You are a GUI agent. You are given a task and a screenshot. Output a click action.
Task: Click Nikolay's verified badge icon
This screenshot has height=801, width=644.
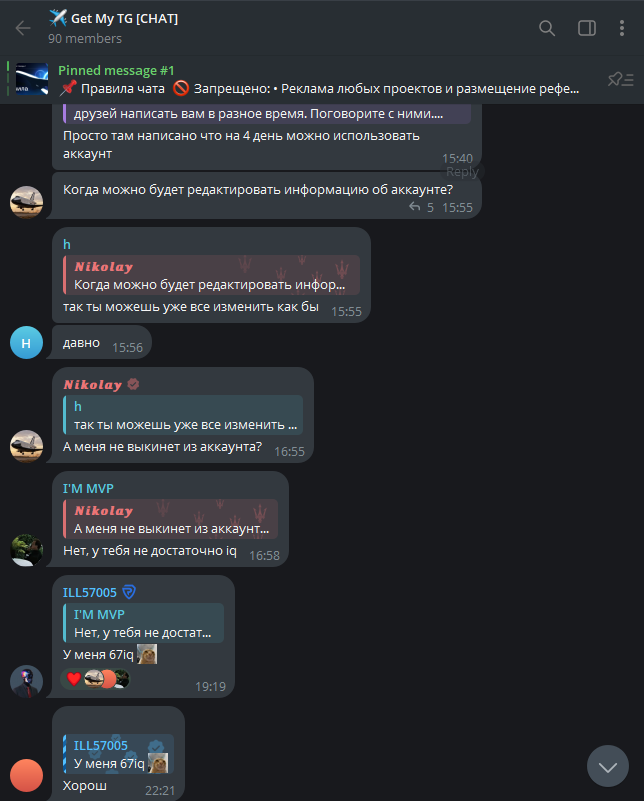[133, 384]
